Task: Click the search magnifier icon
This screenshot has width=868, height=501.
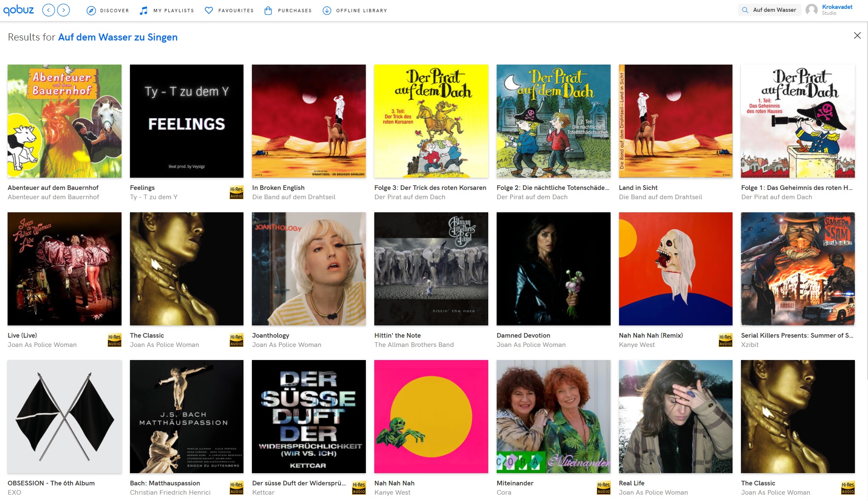Action: [745, 10]
